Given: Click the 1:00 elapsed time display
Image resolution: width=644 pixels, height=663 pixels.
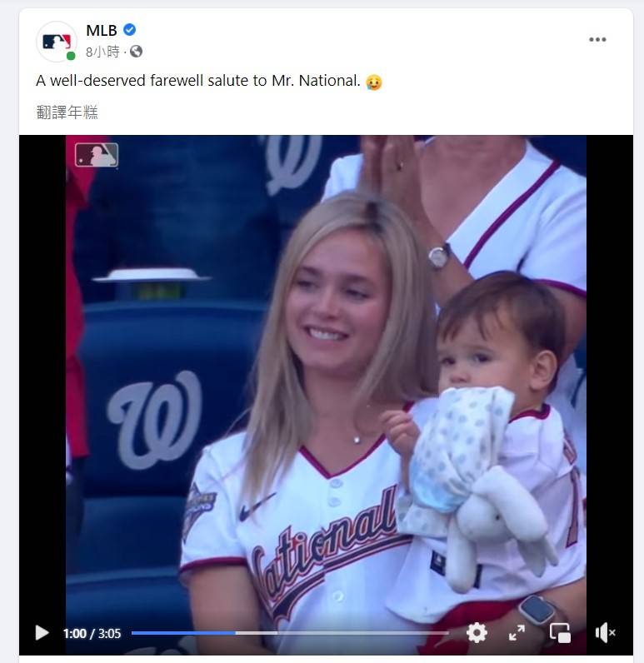Looking at the screenshot, I should [74, 634].
